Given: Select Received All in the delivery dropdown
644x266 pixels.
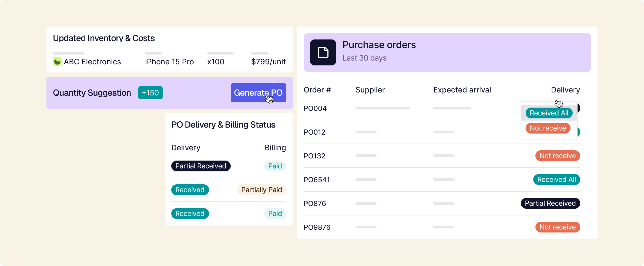Looking at the screenshot, I should [549, 113].
